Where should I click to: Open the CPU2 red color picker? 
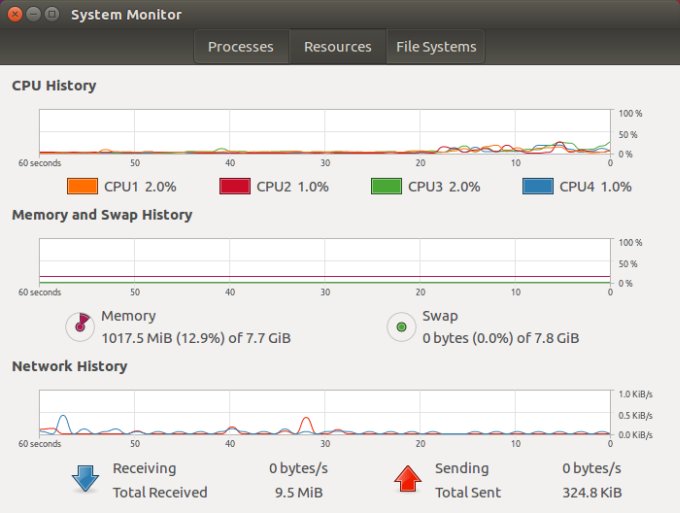234,186
